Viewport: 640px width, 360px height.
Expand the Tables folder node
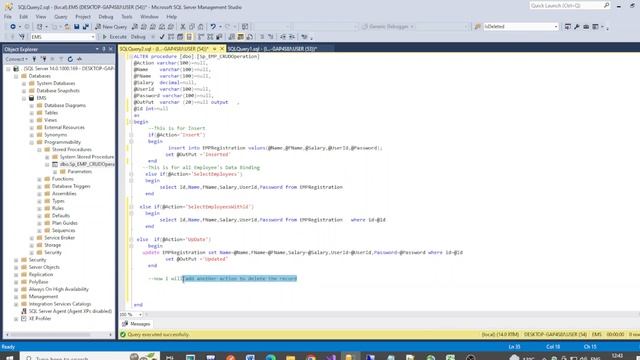(x=32, y=113)
